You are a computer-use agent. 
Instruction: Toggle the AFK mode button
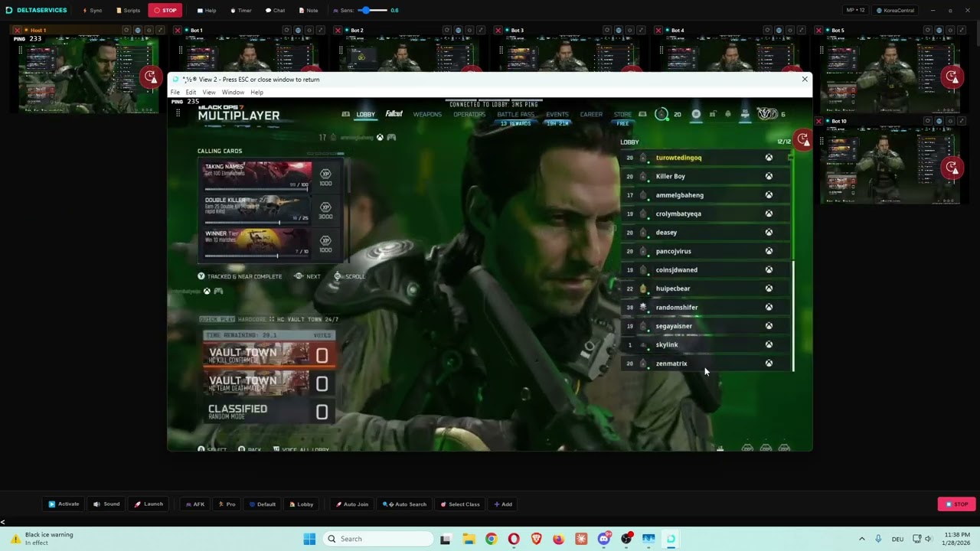195,504
